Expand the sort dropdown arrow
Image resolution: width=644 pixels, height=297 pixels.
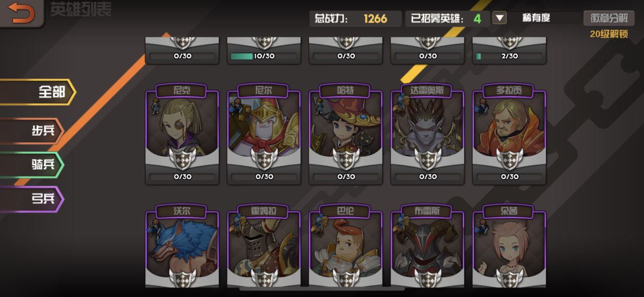499,19
